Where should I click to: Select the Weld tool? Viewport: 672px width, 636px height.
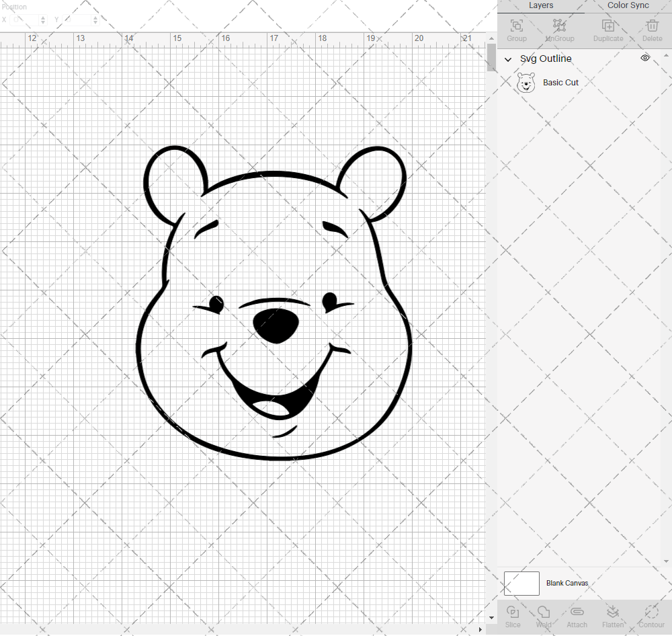(544, 612)
